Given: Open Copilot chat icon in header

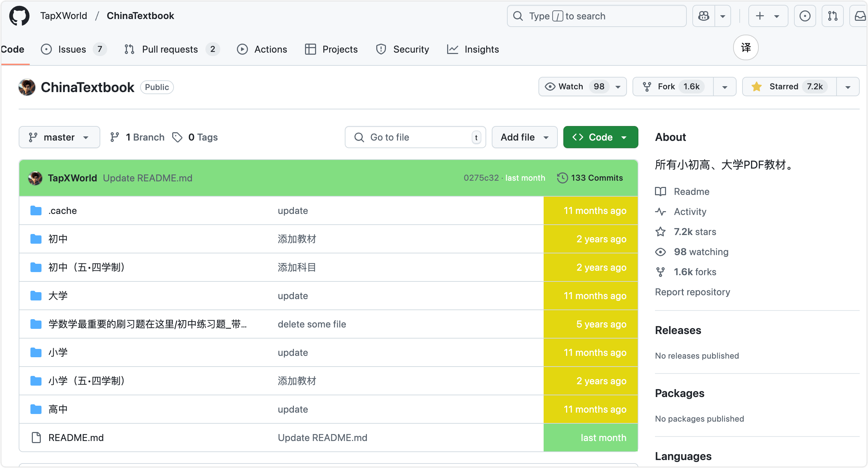Looking at the screenshot, I should pyautogui.click(x=704, y=16).
